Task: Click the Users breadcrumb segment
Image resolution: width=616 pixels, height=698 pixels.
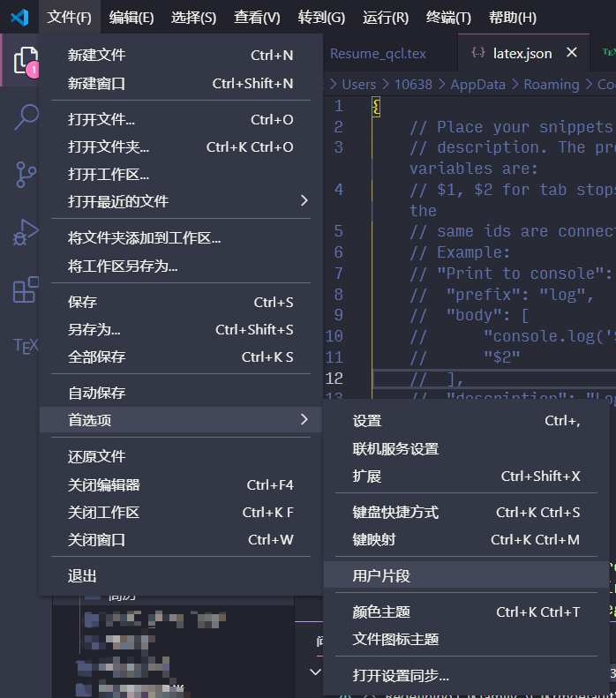Action: click(358, 84)
